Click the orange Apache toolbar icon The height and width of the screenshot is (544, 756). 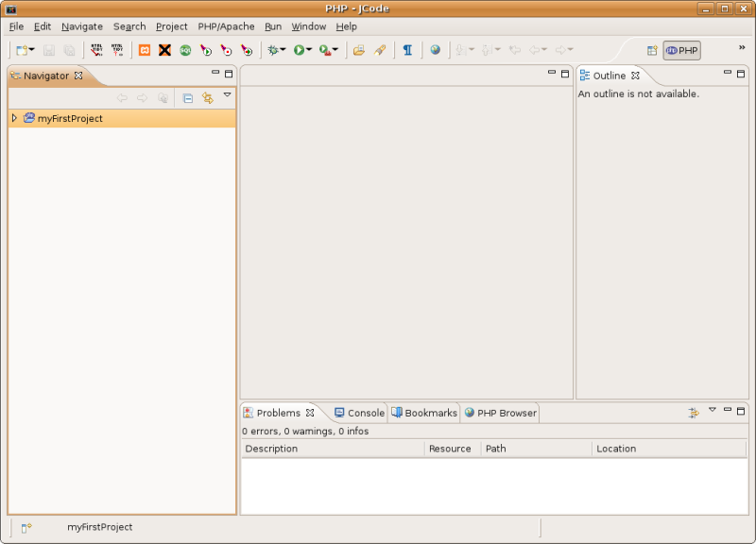tap(145, 50)
